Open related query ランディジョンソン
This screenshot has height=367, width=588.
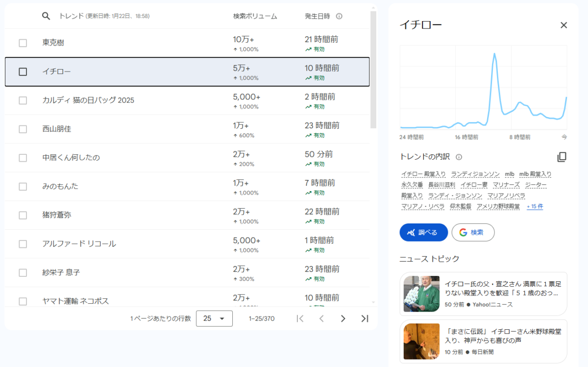tap(475, 174)
